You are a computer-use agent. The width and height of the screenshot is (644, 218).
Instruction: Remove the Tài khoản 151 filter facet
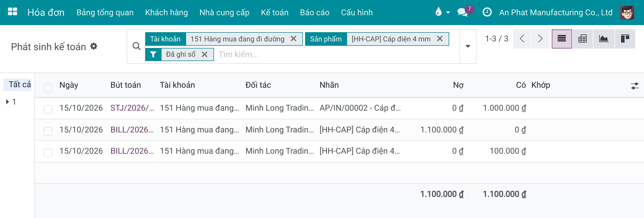[293, 39]
